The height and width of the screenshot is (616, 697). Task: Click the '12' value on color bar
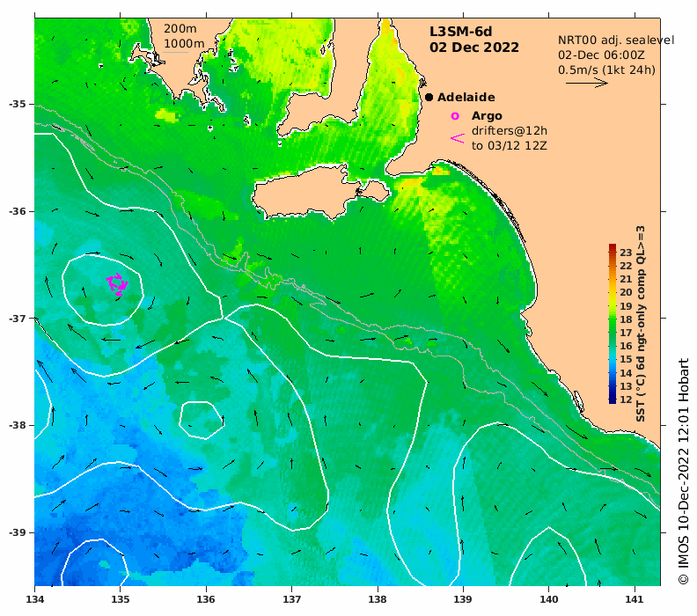click(x=626, y=400)
